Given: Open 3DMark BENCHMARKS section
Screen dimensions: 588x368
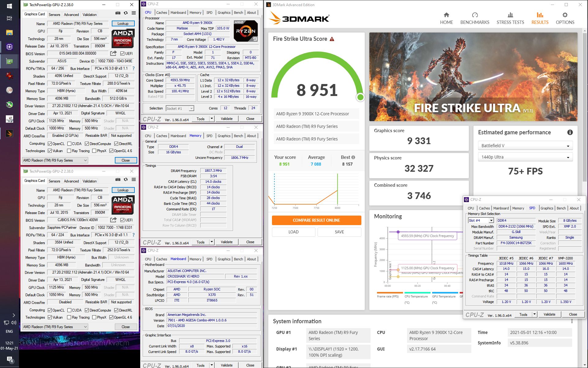Looking at the screenshot, I should point(475,18).
